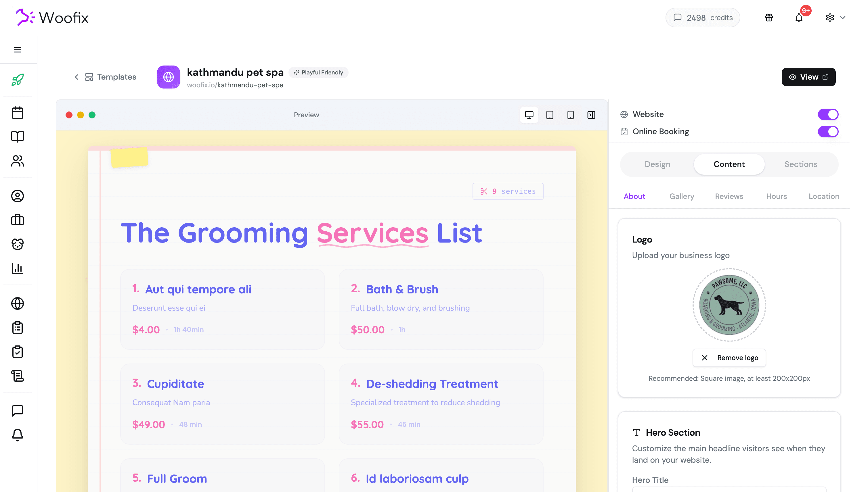Viewport: 868px width, 492px height.
Task: Turn off Online Booking
Action: (x=828, y=131)
